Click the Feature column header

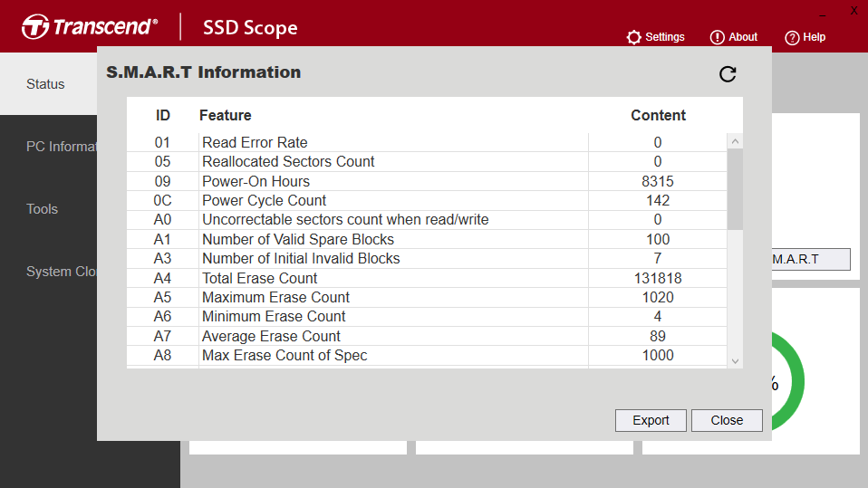point(226,115)
